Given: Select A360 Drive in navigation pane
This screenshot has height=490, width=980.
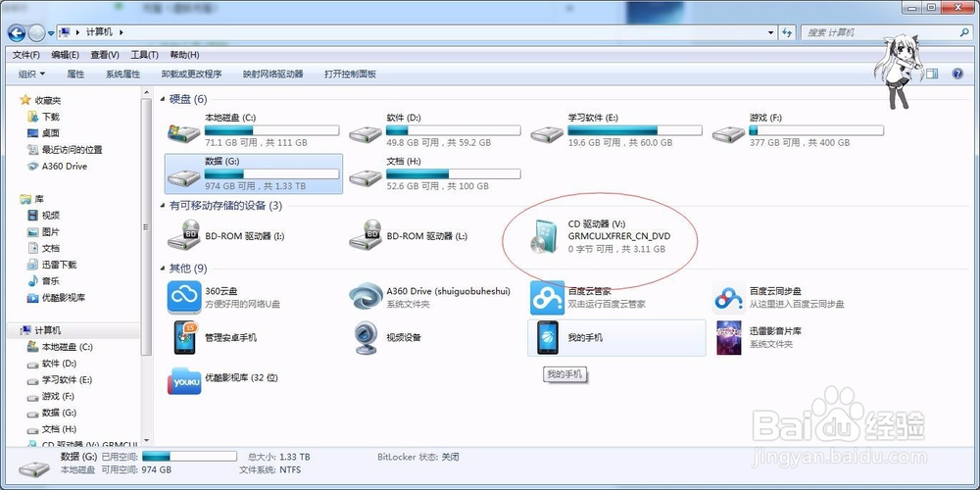Looking at the screenshot, I should [65, 167].
